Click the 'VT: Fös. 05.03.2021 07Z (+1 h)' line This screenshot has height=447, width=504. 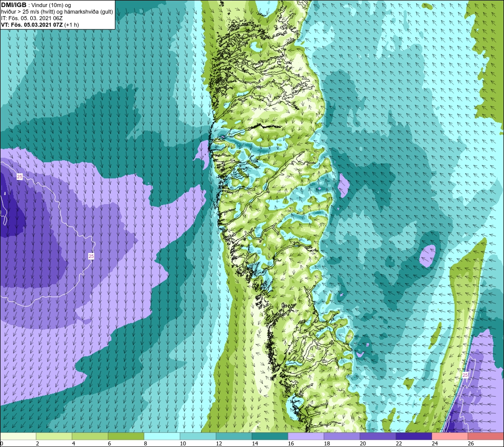tap(40, 24)
